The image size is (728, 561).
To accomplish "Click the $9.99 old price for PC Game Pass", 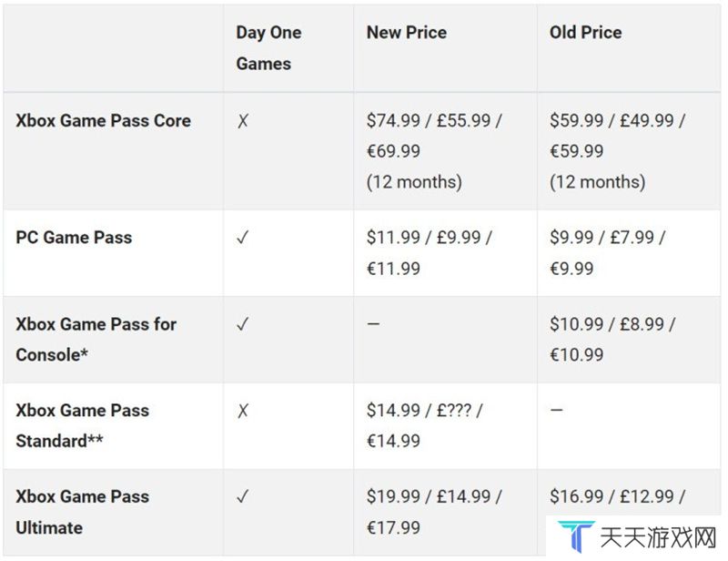I will pyautogui.click(x=571, y=238).
